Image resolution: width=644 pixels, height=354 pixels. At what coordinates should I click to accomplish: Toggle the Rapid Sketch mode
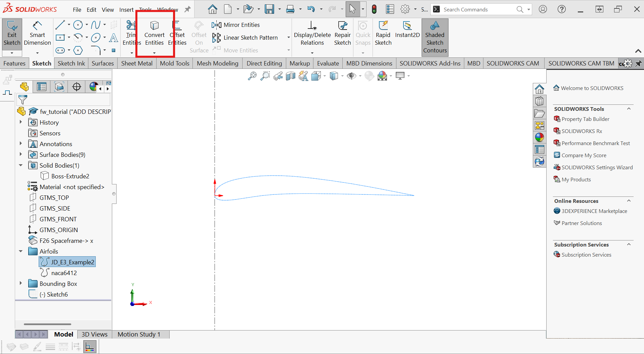pyautogui.click(x=383, y=34)
